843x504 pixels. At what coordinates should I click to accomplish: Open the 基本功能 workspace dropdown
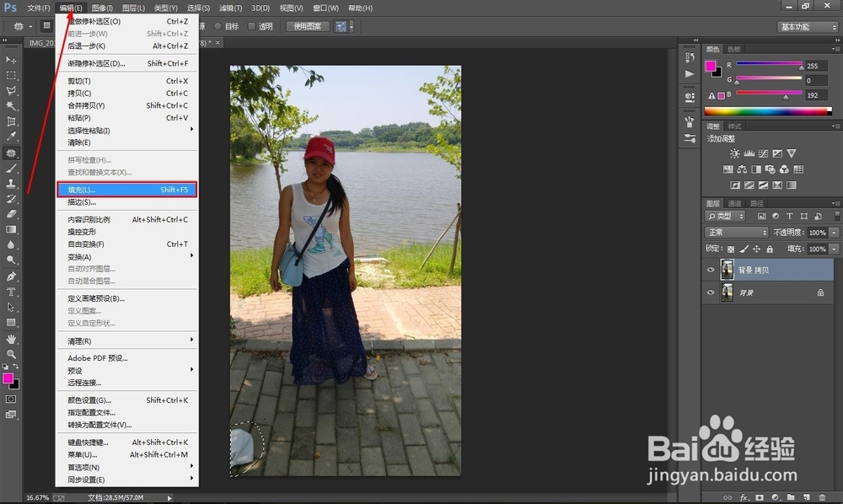(x=808, y=27)
